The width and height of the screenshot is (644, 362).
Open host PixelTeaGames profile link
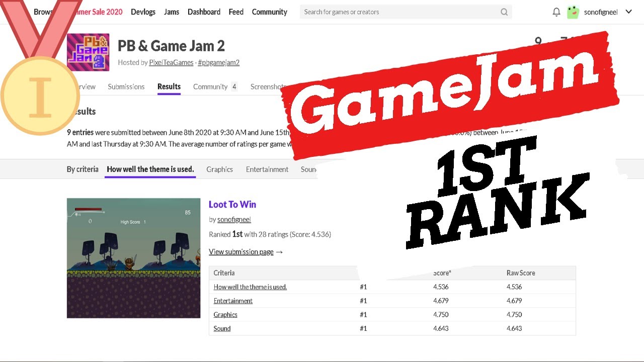point(171,62)
